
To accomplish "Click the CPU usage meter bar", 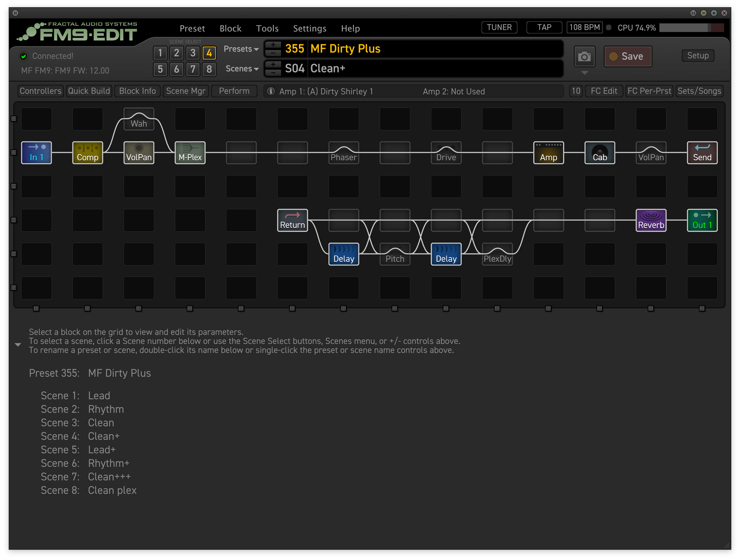I will click(691, 28).
